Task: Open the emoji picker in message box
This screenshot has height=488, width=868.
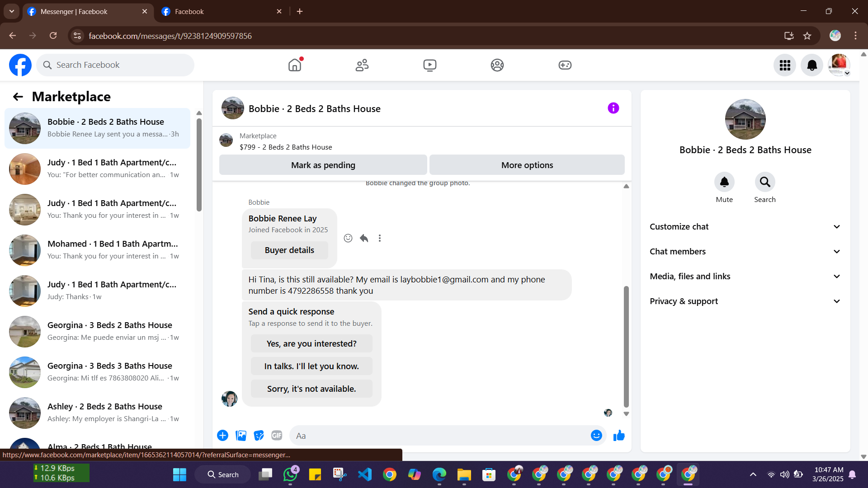Action: (x=596, y=435)
